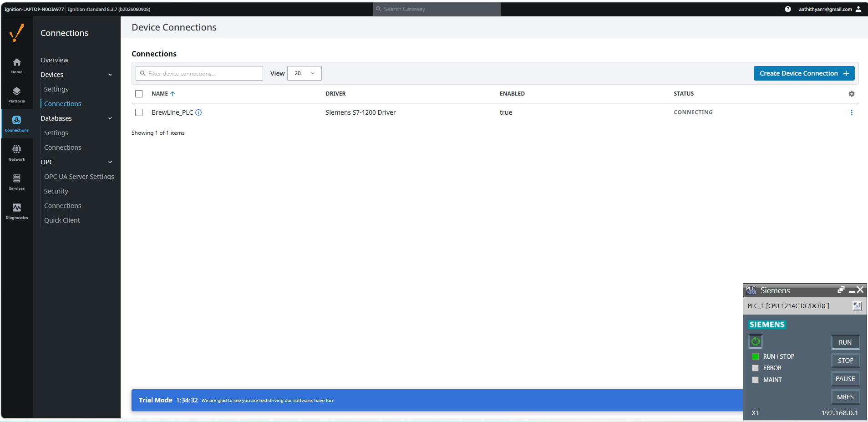Click the ENABLED column header
This screenshot has width=868, height=422.
click(513, 94)
